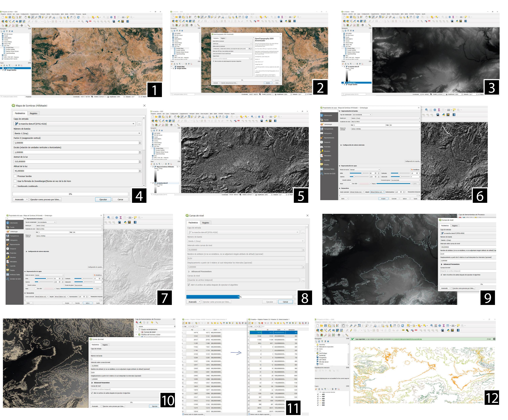Viewport: 508px width, 420px height.
Task: Open 'Tipo de renderizador' dropdown in step 6
Action: 362,115
